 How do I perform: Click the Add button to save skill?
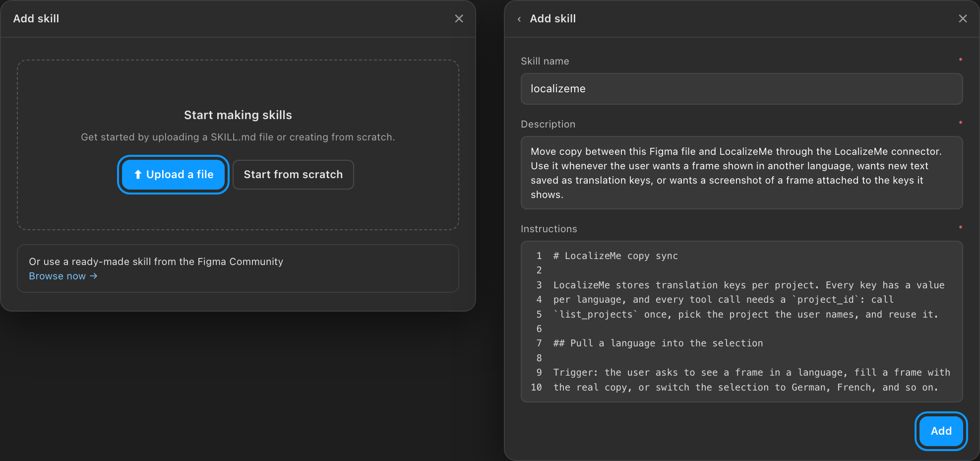[941, 431]
